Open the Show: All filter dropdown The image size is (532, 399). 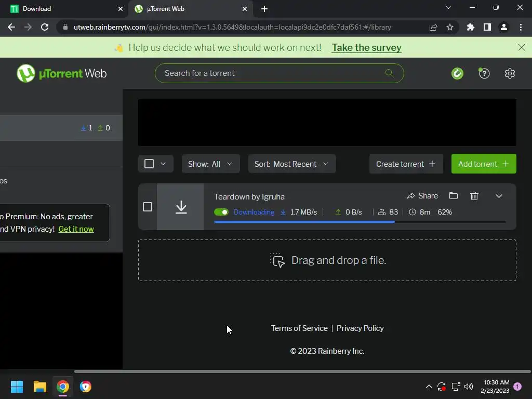211,164
